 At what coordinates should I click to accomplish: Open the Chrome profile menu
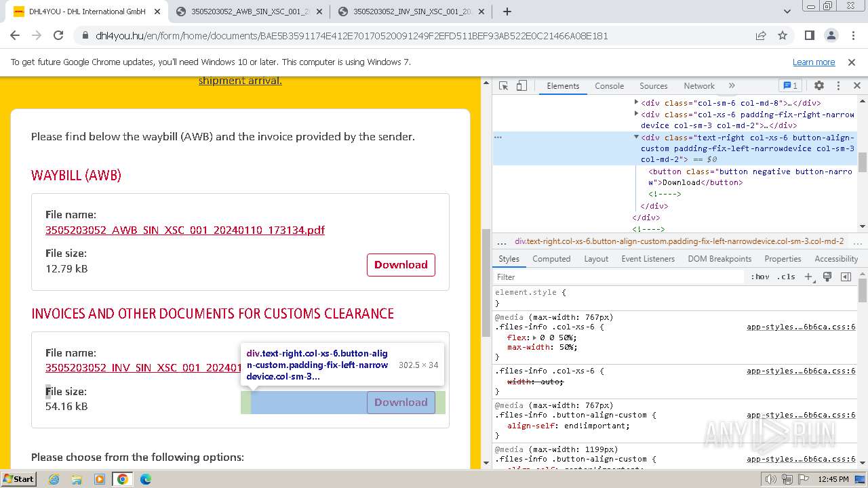click(x=831, y=36)
